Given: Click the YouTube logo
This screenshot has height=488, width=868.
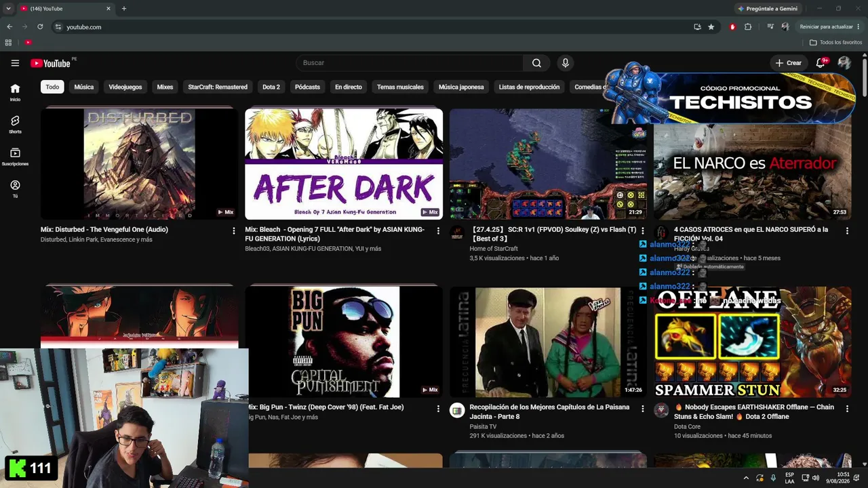Looking at the screenshot, I should coord(51,63).
